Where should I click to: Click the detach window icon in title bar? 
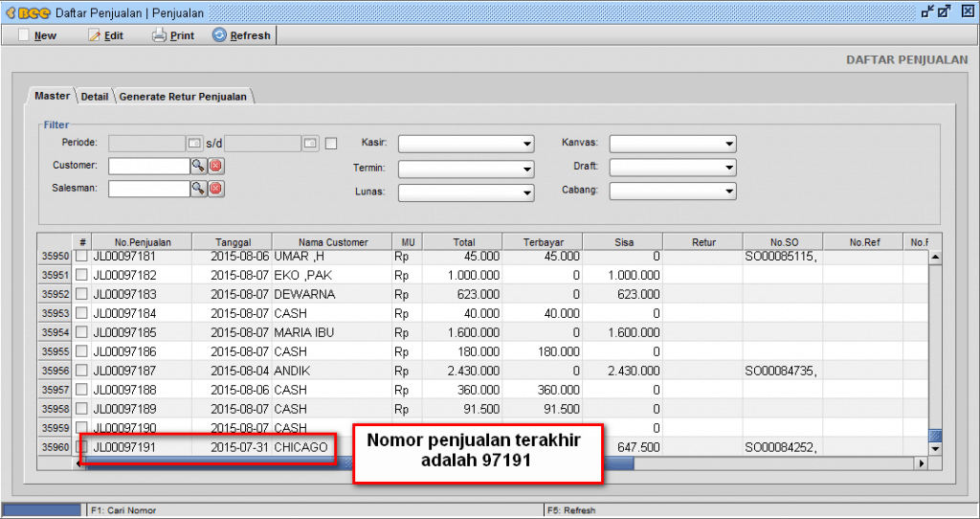(x=928, y=11)
